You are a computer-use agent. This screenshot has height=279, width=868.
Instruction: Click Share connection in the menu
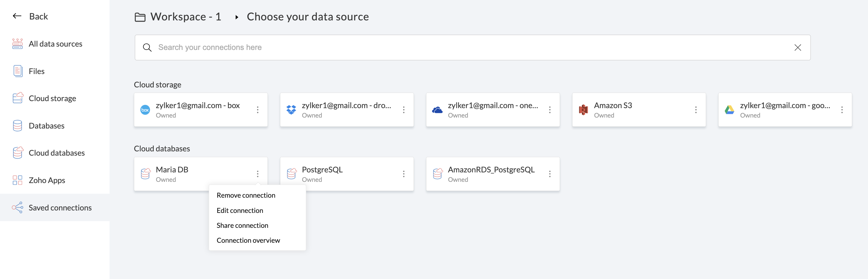[x=242, y=225]
